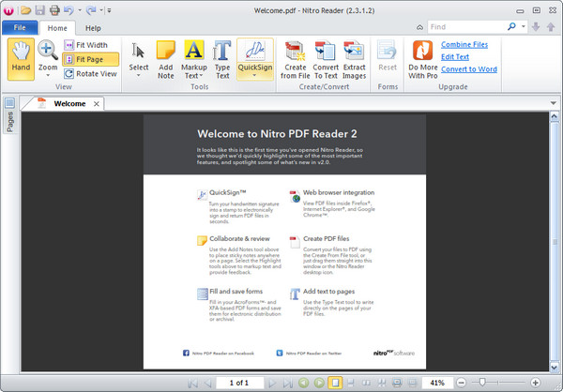Enable facing pages layout in status bar

tap(367, 383)
